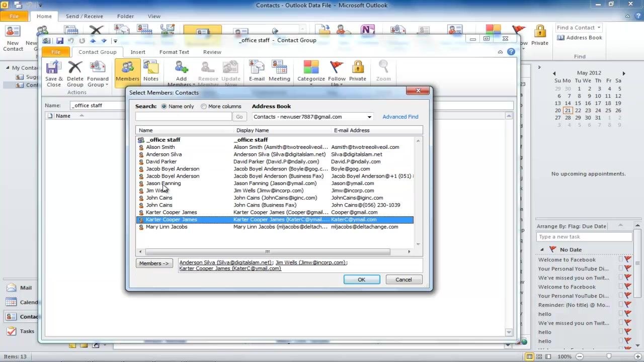
Task: Collapse the My Contacts tree group
Action: pyautogui.click(x=8, y=68)
